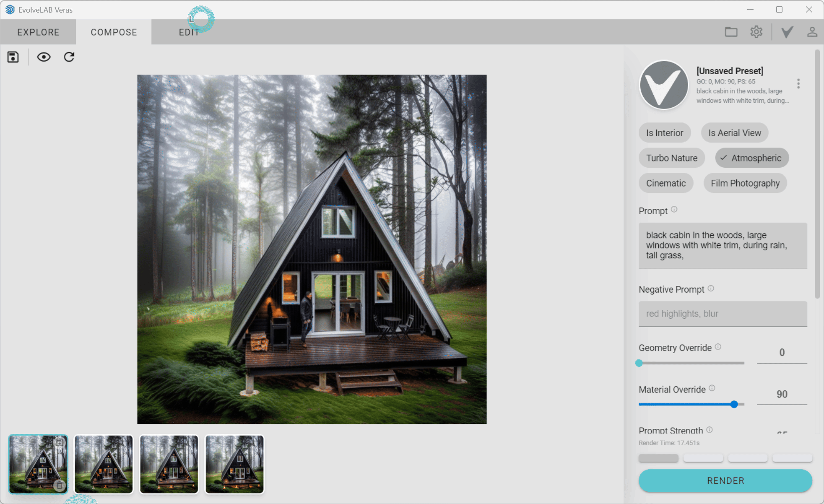Open the user account icon

point(813,31)
